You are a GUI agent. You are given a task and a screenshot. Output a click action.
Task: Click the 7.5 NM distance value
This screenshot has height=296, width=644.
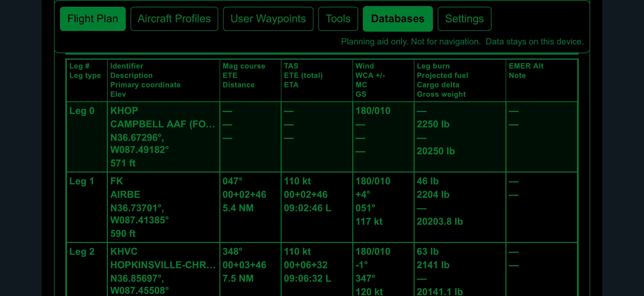coord(238,278)
